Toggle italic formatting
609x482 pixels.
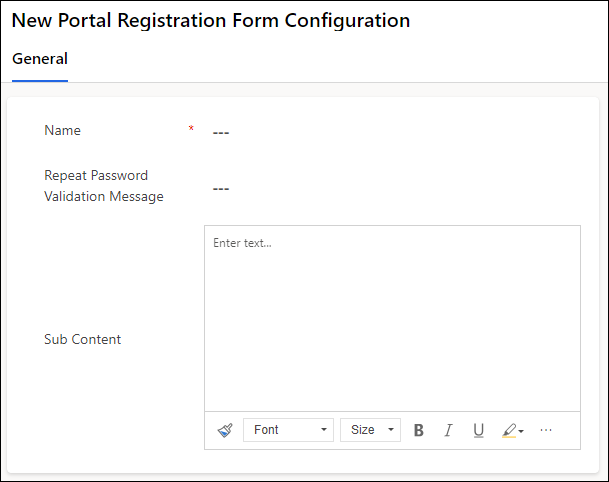[x=448, y=430]
